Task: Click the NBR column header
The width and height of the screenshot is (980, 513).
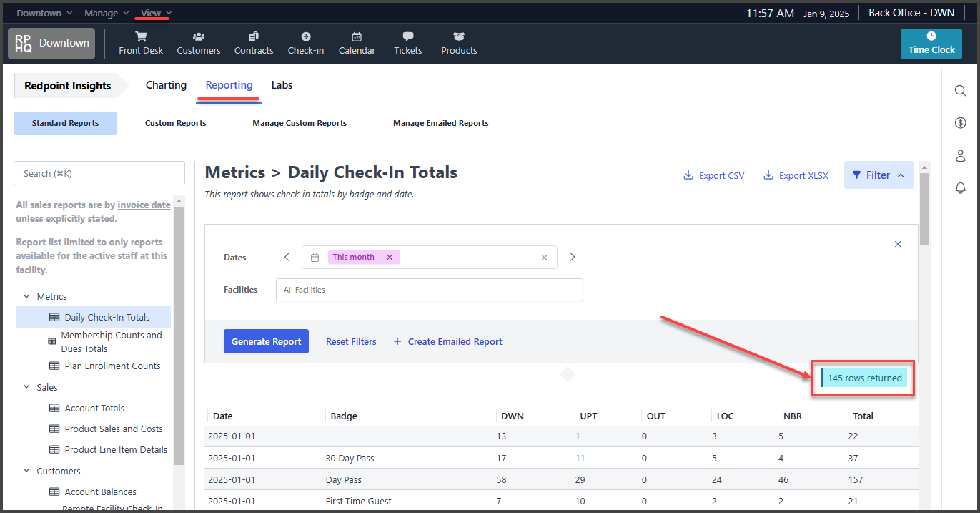Action: coord(793,416)
